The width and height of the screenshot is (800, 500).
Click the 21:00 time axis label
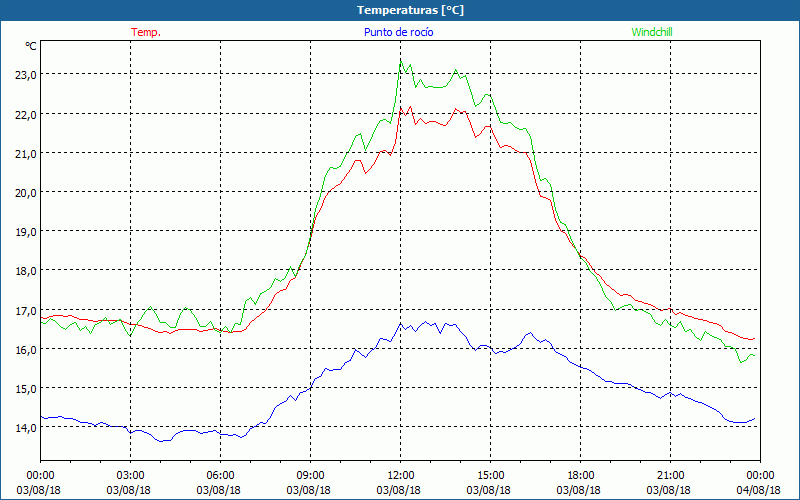[x=670, y=476]
